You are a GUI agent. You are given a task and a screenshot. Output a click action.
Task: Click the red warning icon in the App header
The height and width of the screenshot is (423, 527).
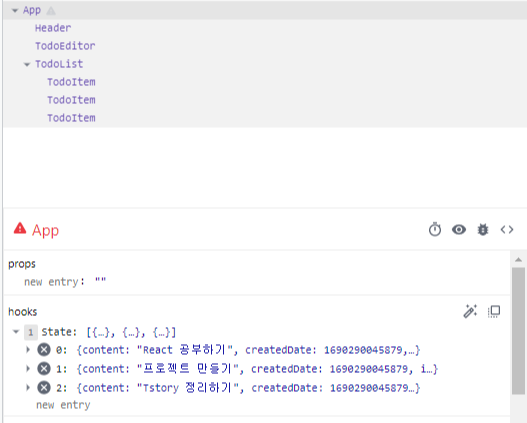(20, 228)
